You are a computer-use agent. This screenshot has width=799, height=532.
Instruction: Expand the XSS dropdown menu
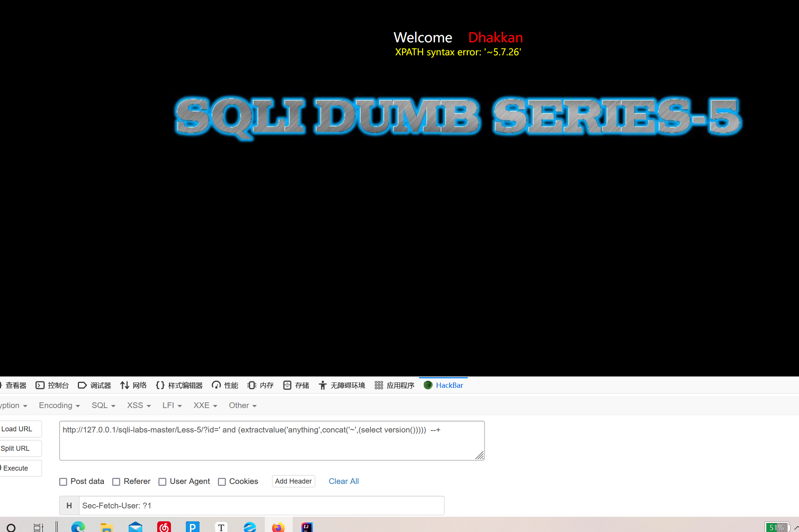pyautogui.click(x=139, y=405)
